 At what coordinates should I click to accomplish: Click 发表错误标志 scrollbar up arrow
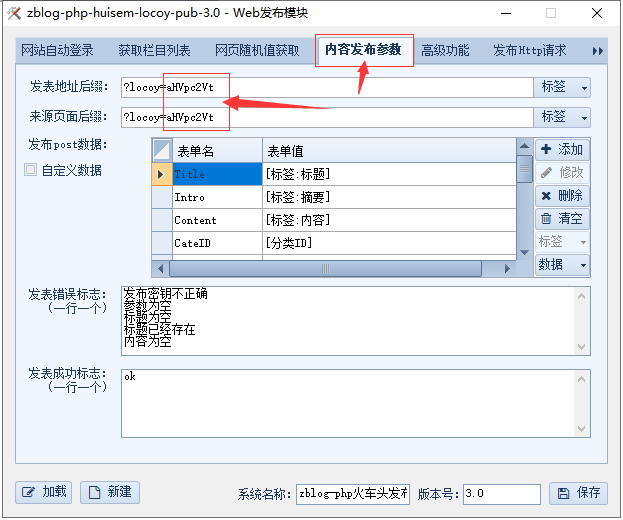coord(581,296)
